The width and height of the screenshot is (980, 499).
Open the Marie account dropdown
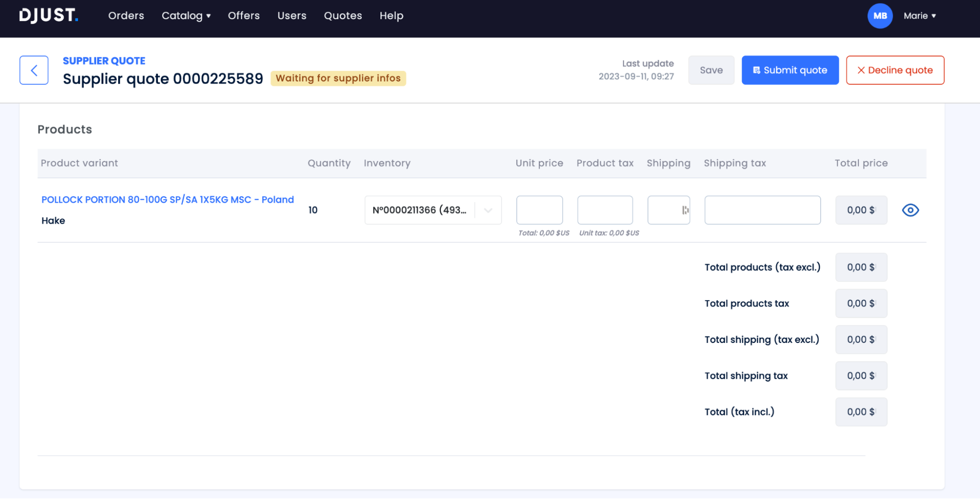tap(920, 16)
